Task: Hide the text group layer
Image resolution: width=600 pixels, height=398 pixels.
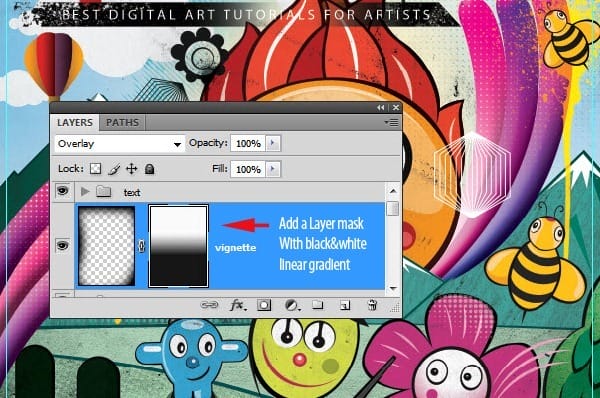Action: [x=62, y=190]
